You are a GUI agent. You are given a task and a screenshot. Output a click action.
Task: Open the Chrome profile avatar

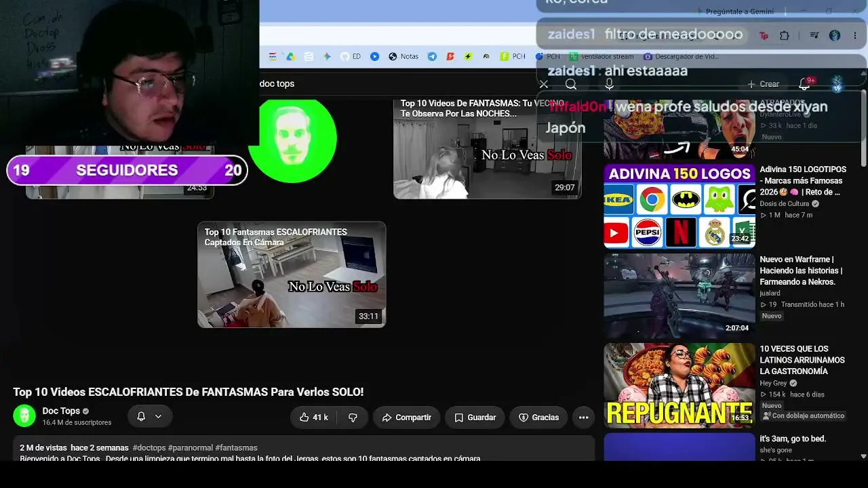pyautogui.click(x=835, y=35)
